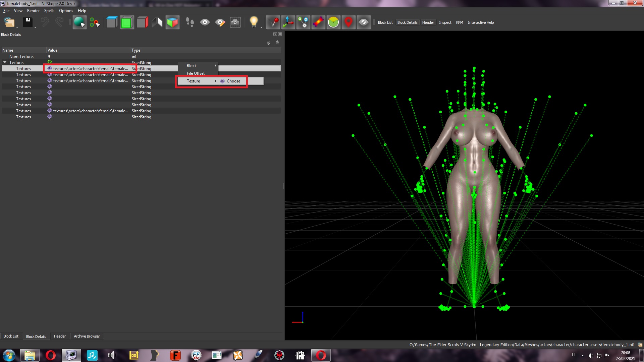Image resolution: width=644 pixels, height=362 pixels.
Task: Toggle the rainbow bone render icon
Action: (318, 22)
